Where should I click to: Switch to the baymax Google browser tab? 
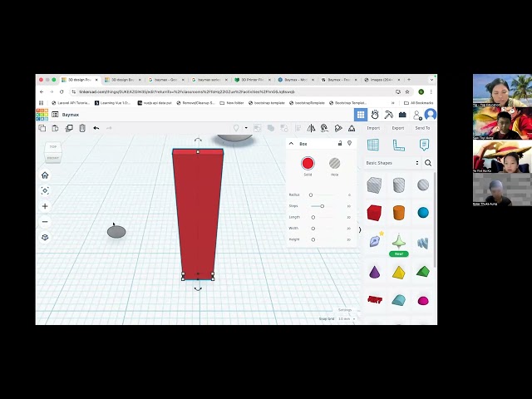[x=166, y=80]
